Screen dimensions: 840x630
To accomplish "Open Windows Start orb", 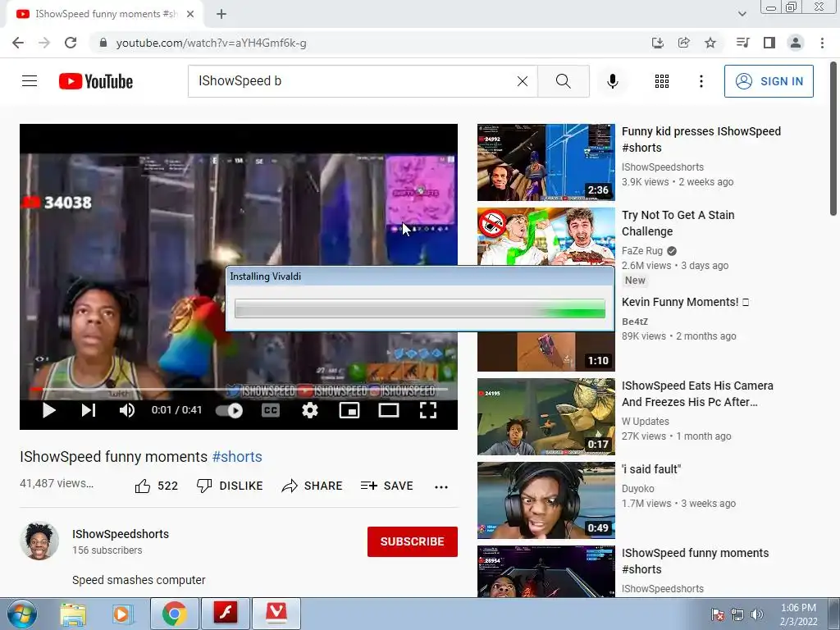I will pyautogui.click(x=22, y=614).
